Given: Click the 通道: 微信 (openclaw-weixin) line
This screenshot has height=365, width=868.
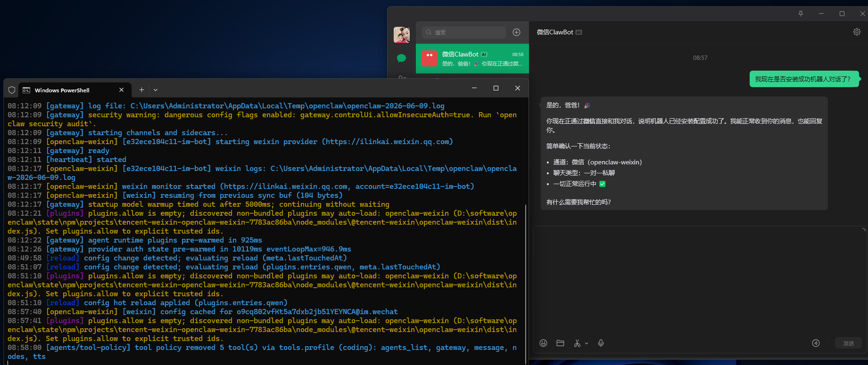Looking at the screenshot, I should tap(597, 162).
